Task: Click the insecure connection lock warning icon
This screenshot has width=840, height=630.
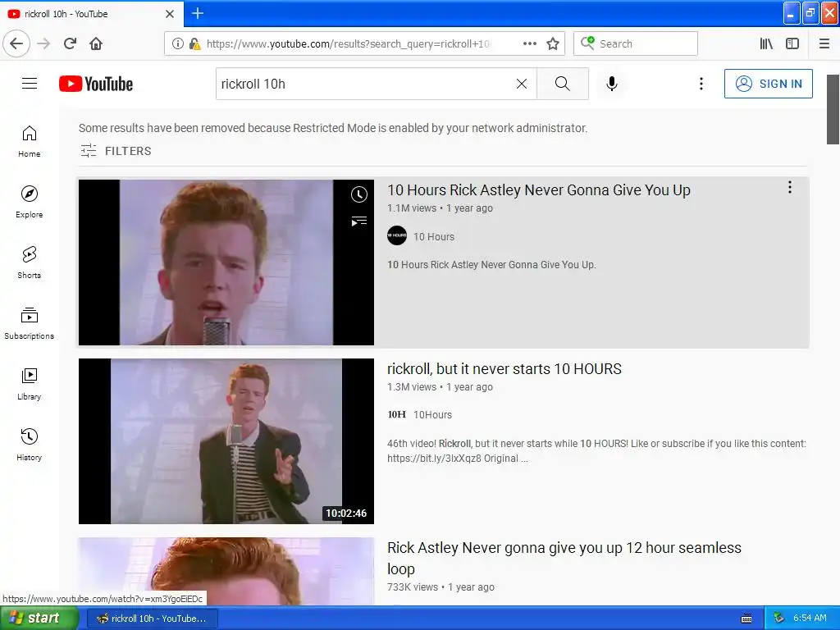Action: tap(195, 44)
